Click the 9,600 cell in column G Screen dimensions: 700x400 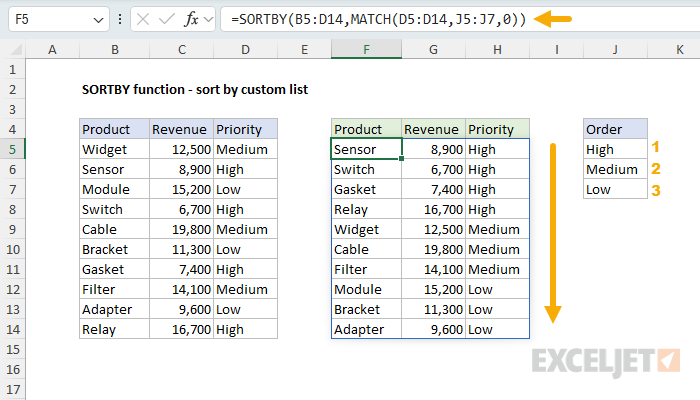click(x=433, y=329)
